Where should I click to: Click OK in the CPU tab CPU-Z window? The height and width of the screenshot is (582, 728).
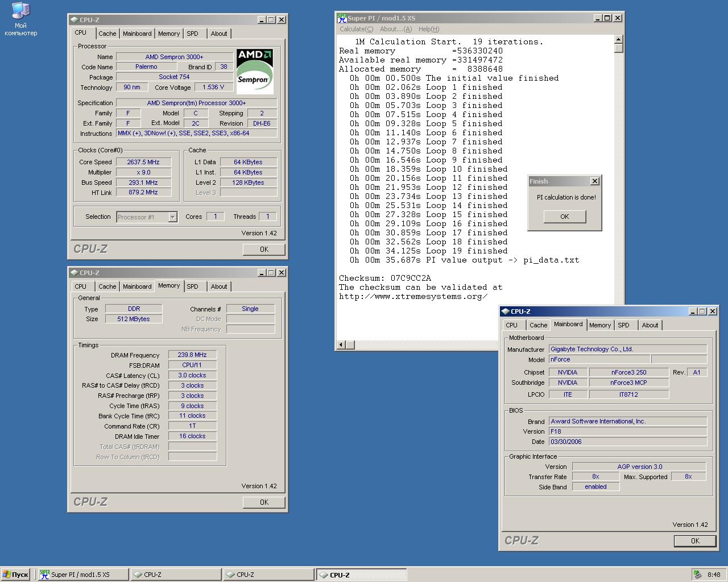264,249
